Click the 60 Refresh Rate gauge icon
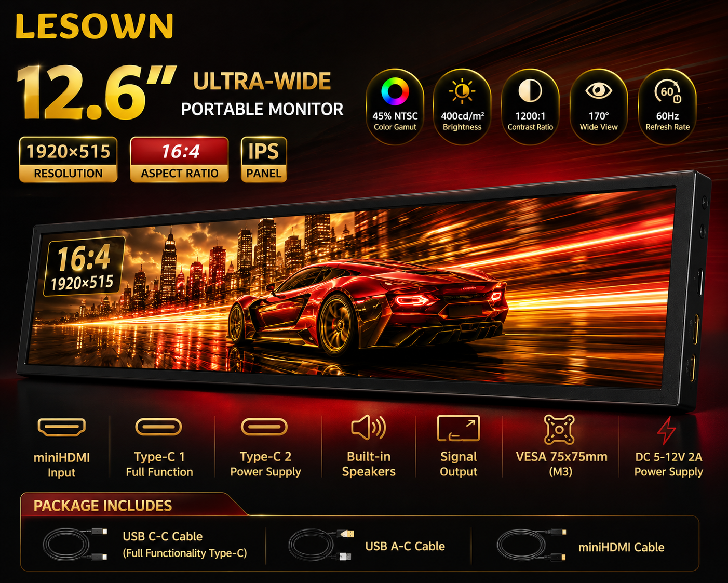This screenshot has height=583, width=728. pos(668,91)
